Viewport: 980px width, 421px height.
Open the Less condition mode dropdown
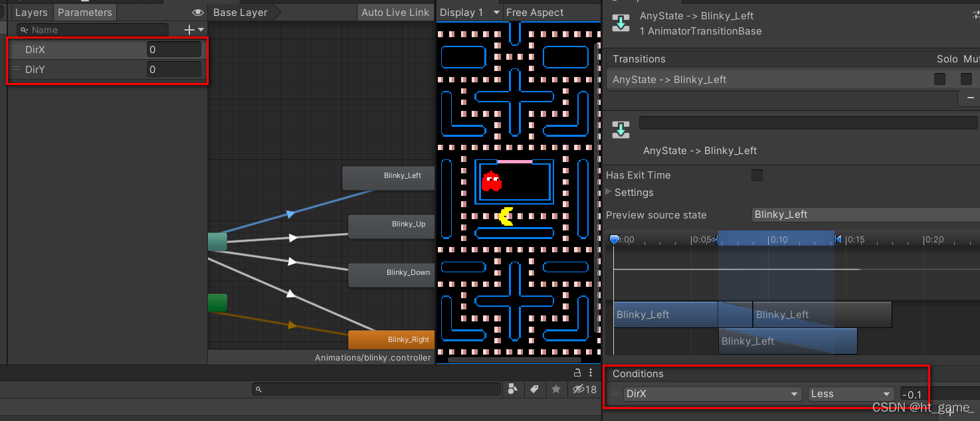pyautogui.click(x=851, y=394)
